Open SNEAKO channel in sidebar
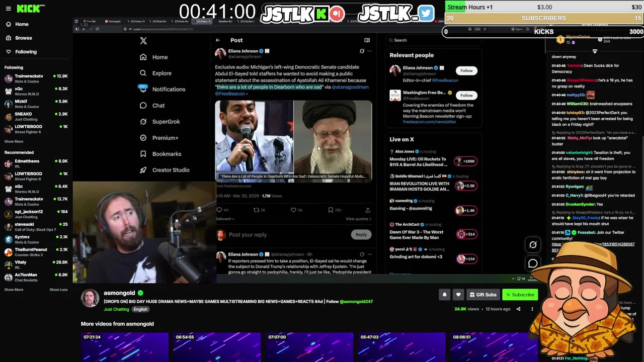The height and width of the screenshot is (362, 644). 36,116
